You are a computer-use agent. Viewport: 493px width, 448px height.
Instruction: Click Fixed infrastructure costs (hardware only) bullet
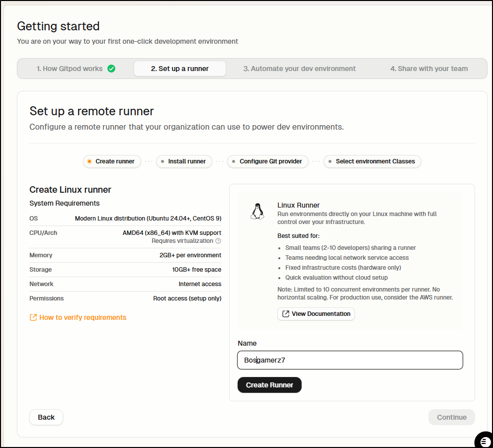pos(343,268)
